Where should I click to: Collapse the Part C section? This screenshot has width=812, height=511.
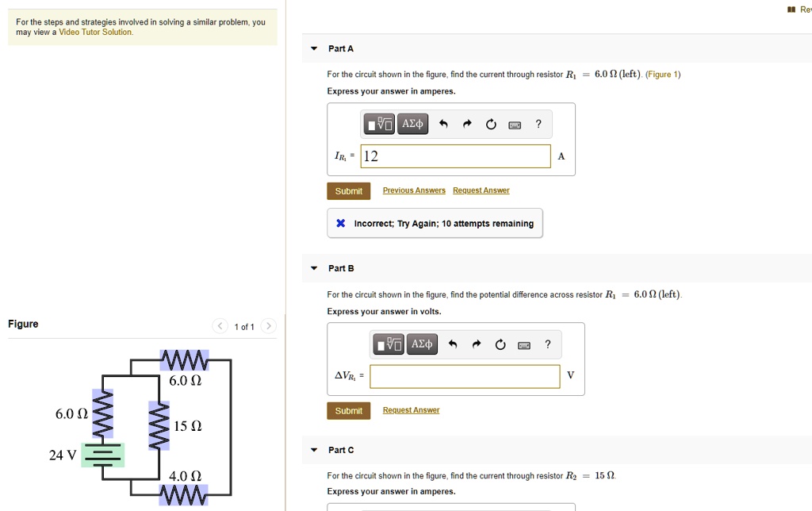point(313,450)
